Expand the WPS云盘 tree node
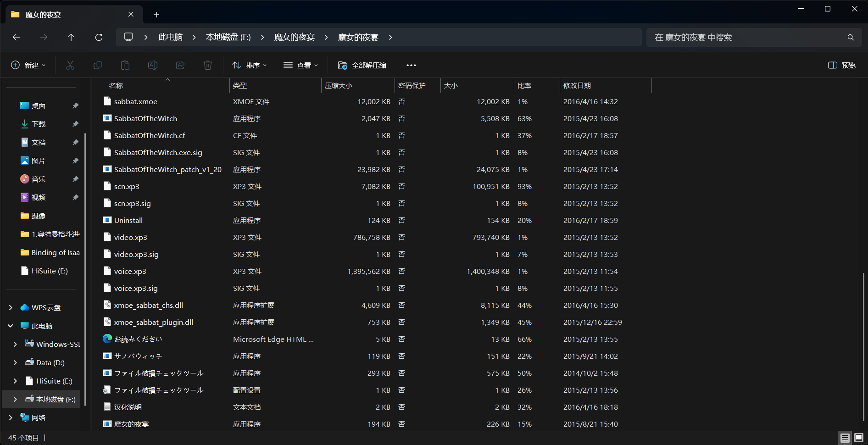The image size is (868, 445). click(11, 307)
